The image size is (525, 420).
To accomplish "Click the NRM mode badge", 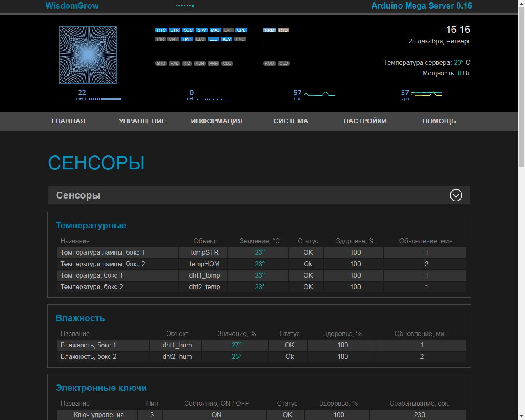I will 269,30.
